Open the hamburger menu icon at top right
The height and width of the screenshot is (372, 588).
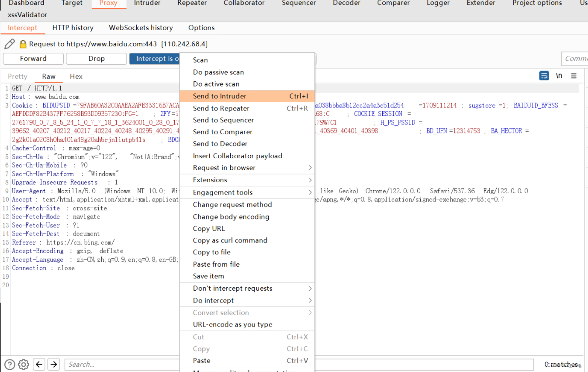[x=574, y=76]
